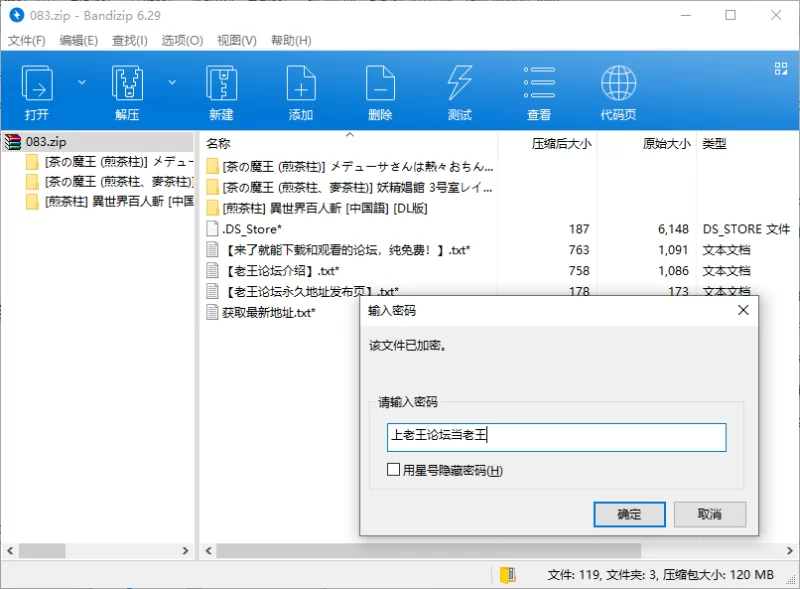Click the Add (添加) file icon
Screen dimensions: 800x589
coord(301,84)
